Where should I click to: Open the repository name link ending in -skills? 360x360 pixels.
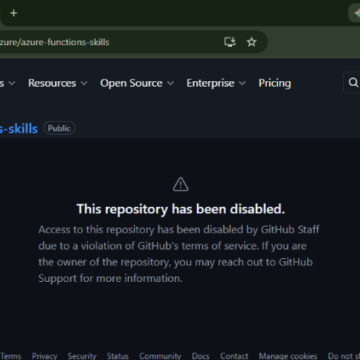pyautogui.click(x=19, y=128)
